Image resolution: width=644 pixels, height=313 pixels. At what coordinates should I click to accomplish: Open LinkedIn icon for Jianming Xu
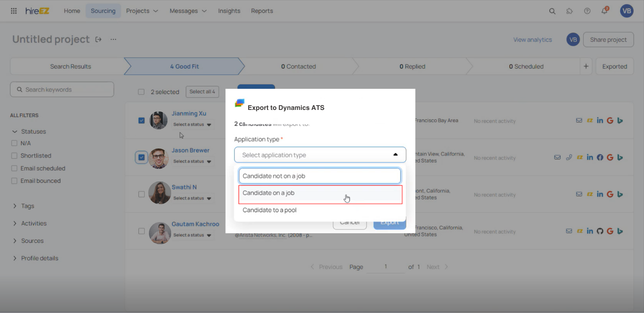[x=600, y=120]
